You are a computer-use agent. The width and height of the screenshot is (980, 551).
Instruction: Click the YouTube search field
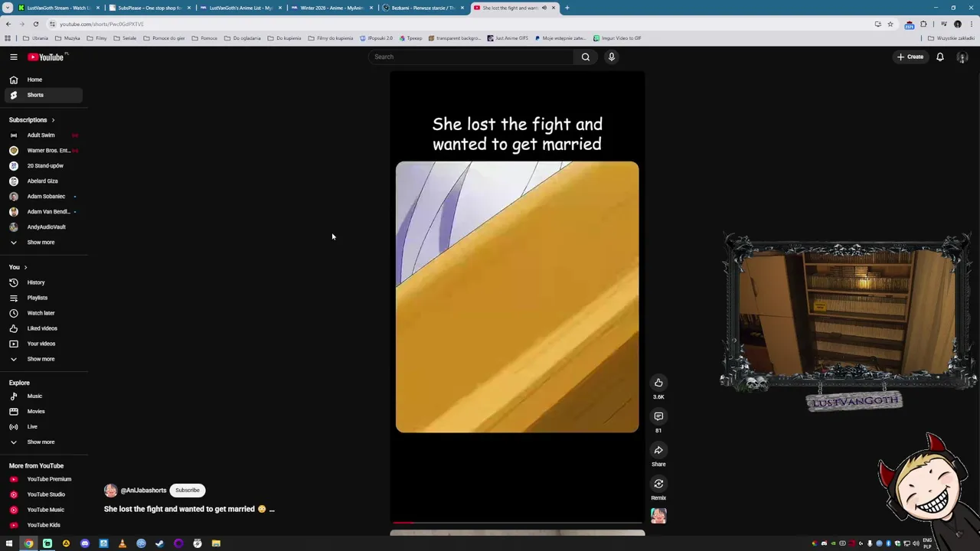click(471, 57)
